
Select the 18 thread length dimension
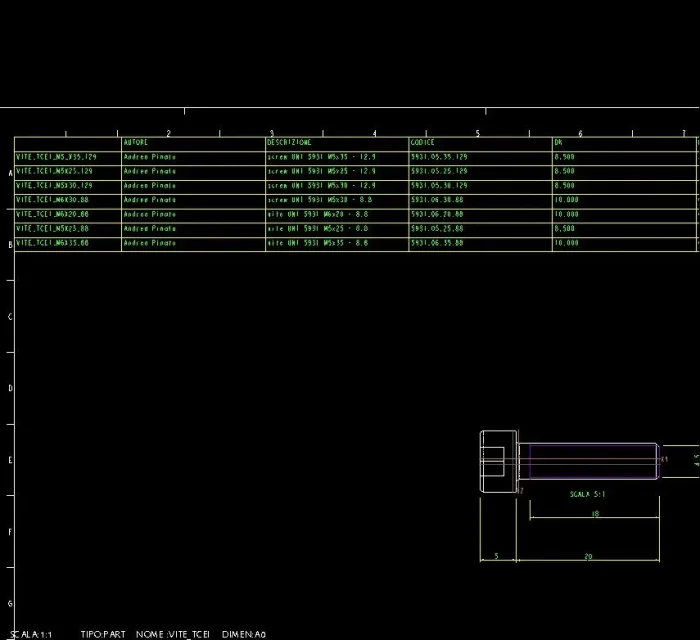595,514
